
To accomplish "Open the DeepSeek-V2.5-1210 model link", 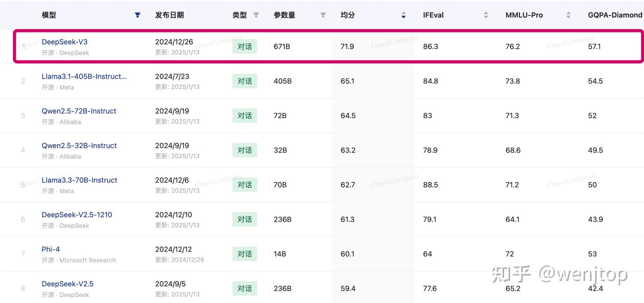I will click(77, 214).
